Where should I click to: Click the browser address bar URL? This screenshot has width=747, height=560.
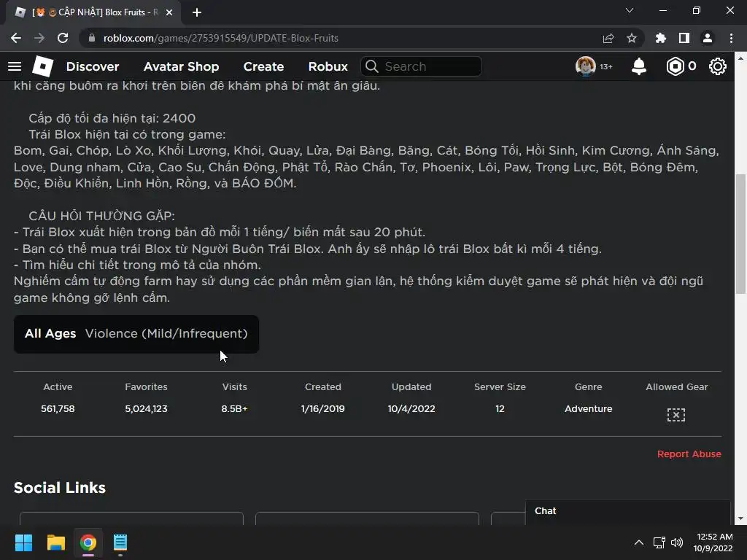pyautogui.click(x=220, y=38)
